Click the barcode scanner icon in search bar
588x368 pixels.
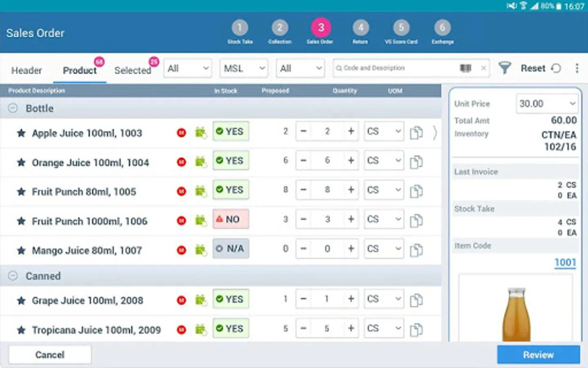click(465, 68)
